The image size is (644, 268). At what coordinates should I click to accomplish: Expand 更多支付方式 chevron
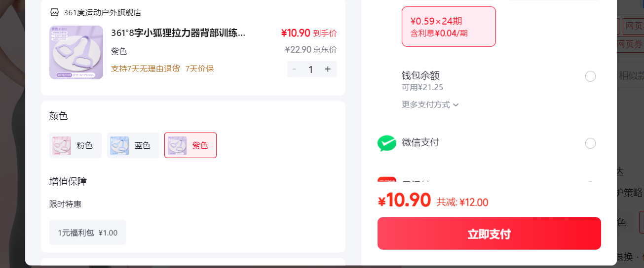[456, 104]
